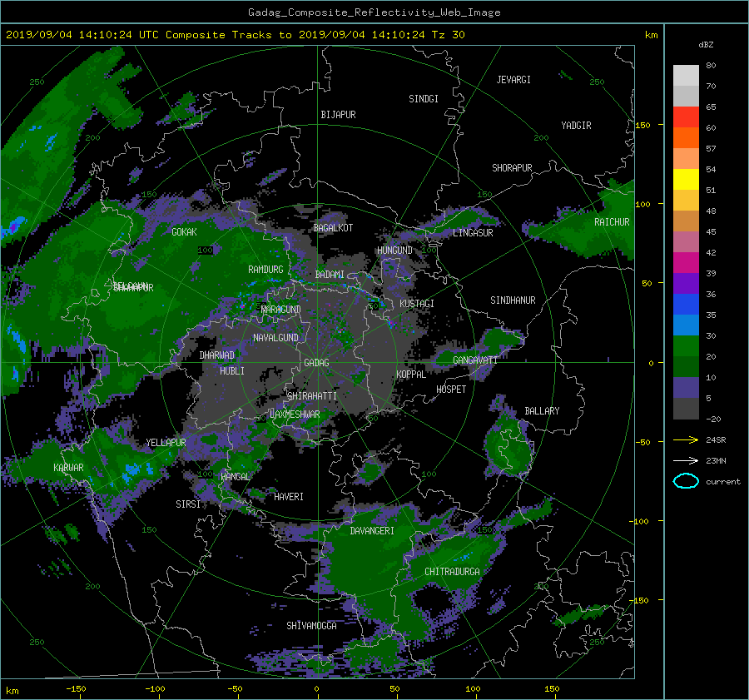Click the green 20 dBZ color swatch

(x=686, y=346)
